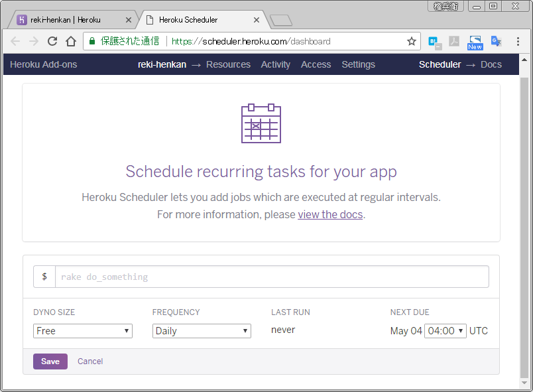Image resolution: width=533 pixels, height=392 pixels.
Task: Go to Access in navigation
Action: click(x=316, y=64)
